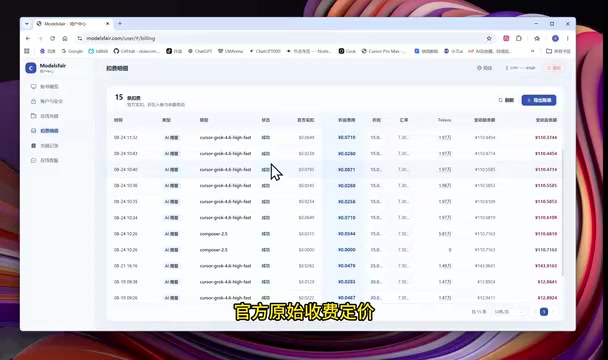
Task: Close the Modelsfair browser tab
Action: pyautogui.click(x=107, y=24)
